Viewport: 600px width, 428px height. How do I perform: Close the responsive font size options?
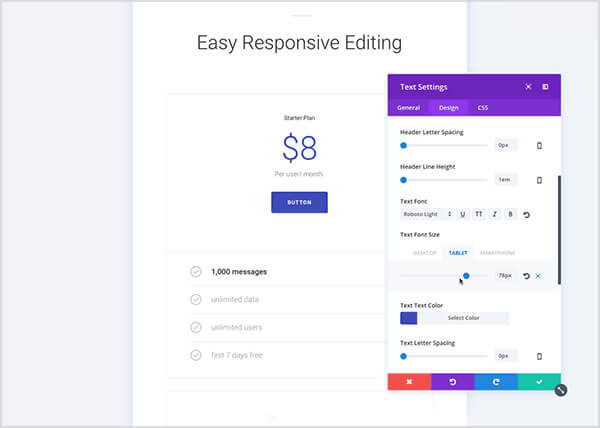click(538, 276)
